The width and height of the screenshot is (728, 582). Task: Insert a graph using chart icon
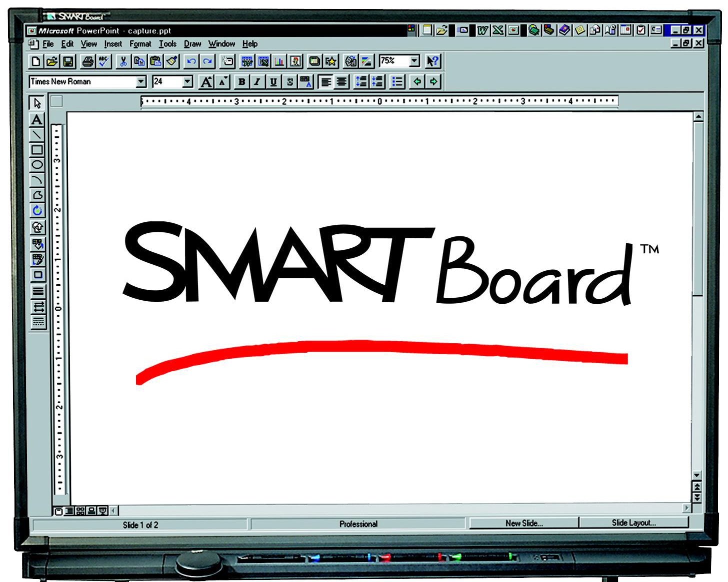pyautogui.click(x=279, y=61)
